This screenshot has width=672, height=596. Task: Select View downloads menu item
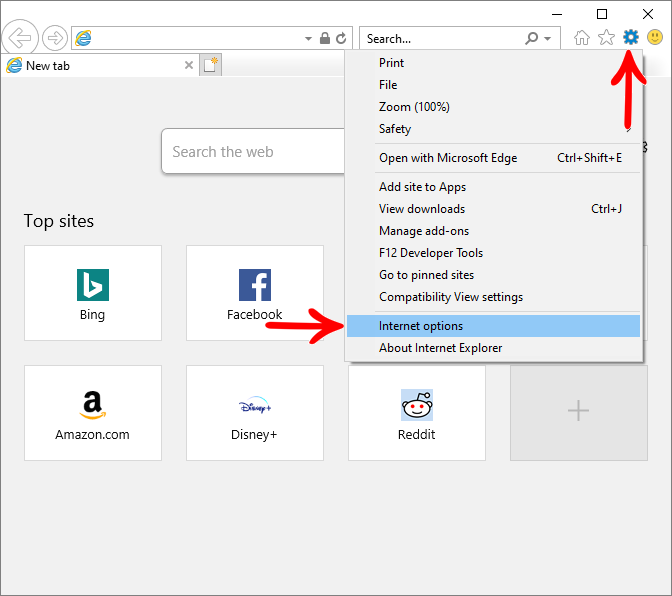click(493, 209)
